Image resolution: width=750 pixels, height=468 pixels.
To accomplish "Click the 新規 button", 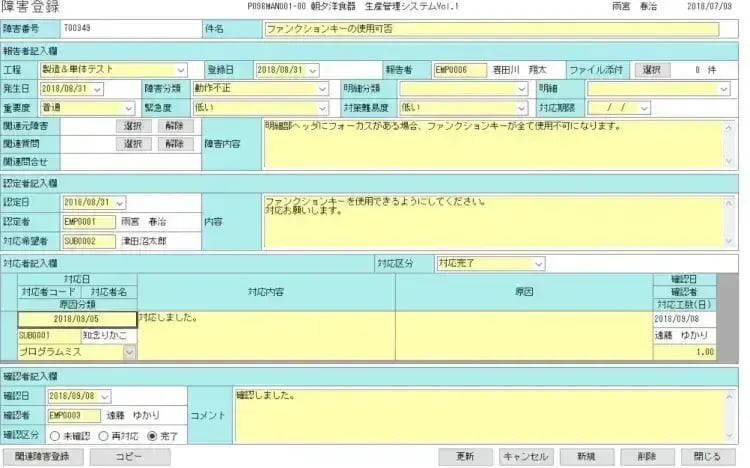I will point(585,457).
